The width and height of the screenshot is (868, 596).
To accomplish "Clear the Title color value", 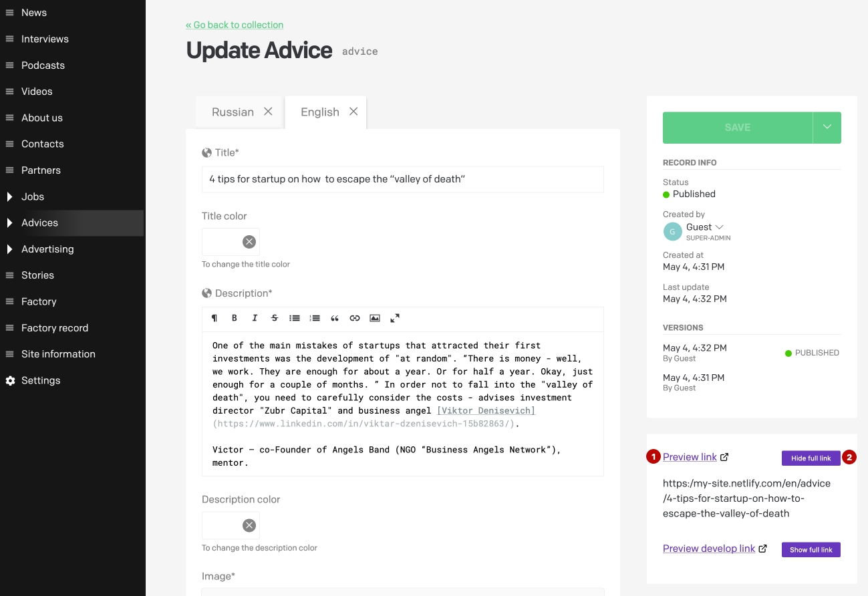I will (x=249, y=242).
